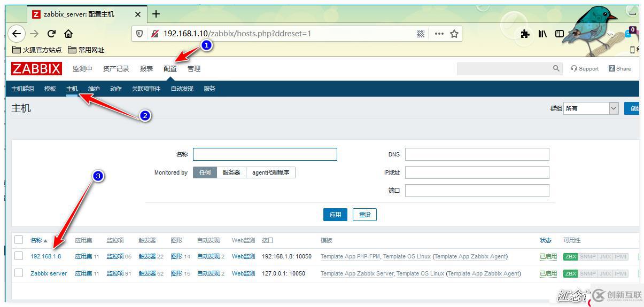Open the 管理 menu
This screenshot has width=644, height=307.
[x=194, y=68]
